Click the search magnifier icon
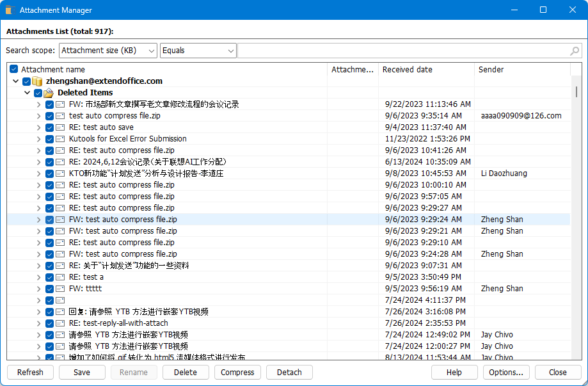 click(574, 50)
